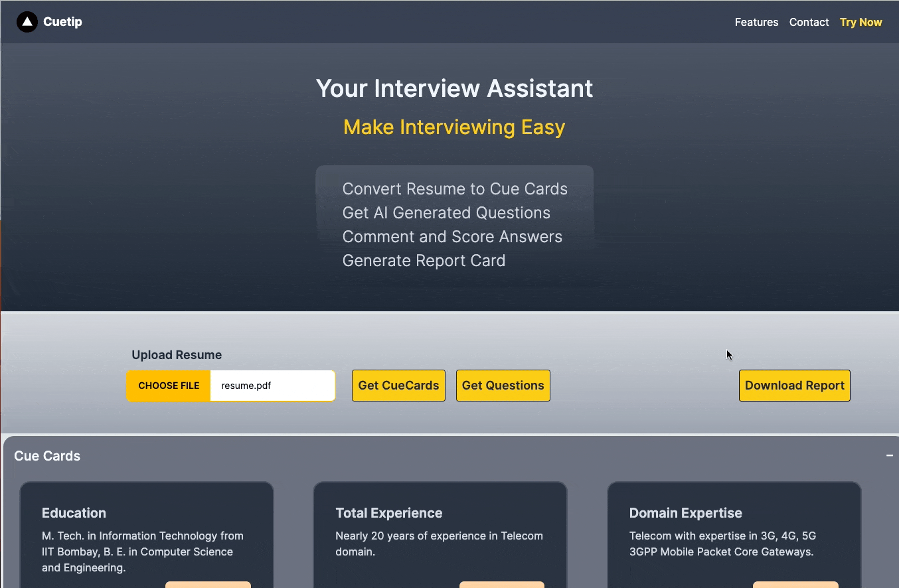Open the Features nav link
The height and width of the screenshot is (588, 899).
(756, 22)
